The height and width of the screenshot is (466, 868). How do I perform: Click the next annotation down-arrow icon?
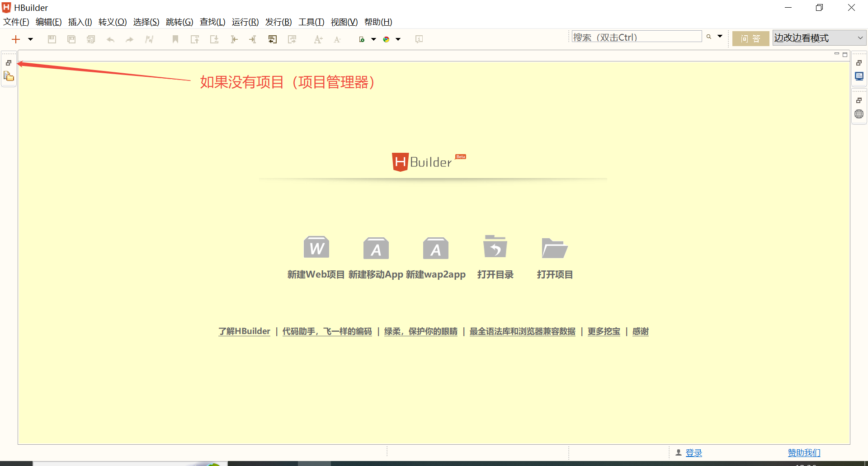(214, 39)
